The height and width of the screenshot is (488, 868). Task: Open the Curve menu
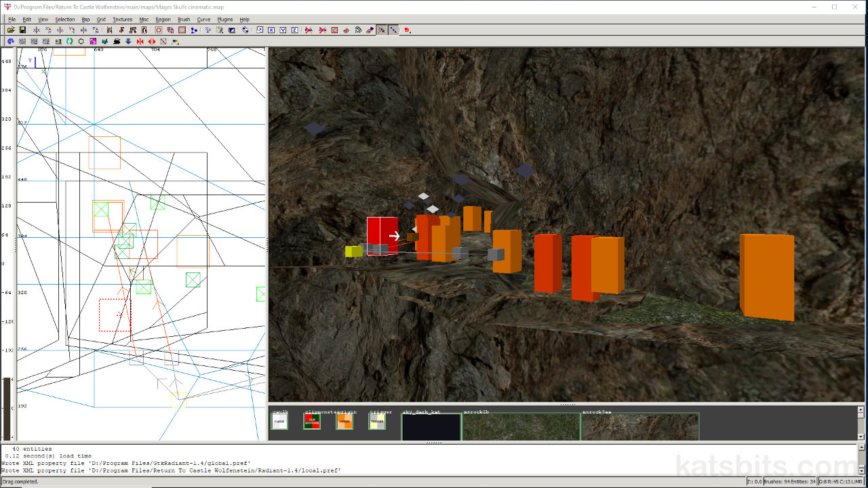click(x=203, y=20)
